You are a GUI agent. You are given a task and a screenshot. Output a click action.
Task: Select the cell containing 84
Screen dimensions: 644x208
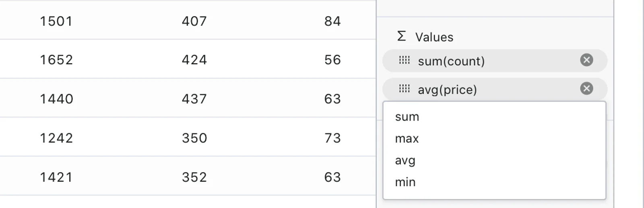tap(332, 21)
